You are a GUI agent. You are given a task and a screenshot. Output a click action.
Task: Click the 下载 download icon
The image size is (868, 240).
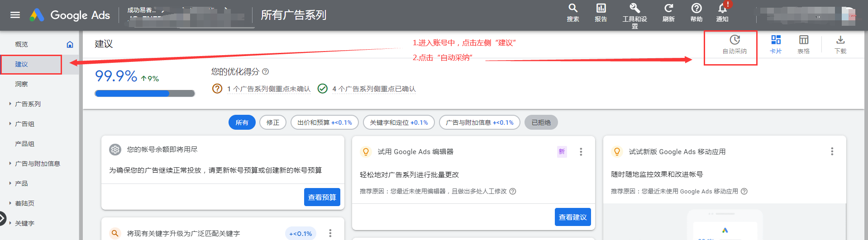(x=840, y=45)
